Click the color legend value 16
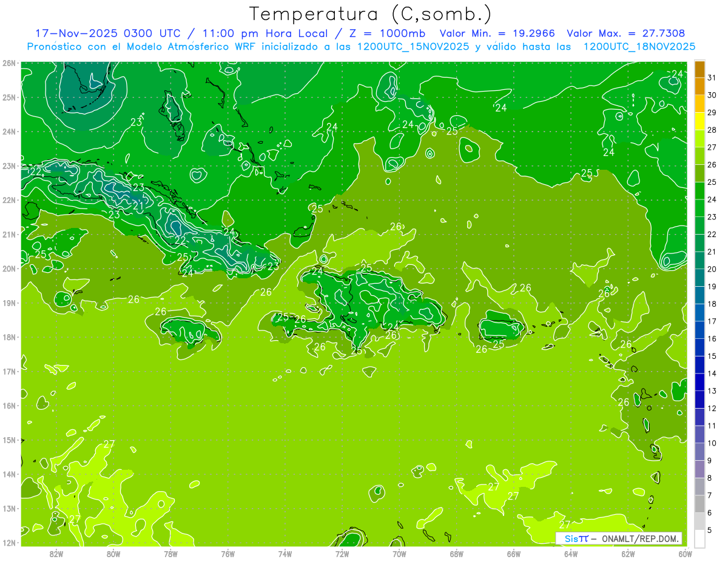728x562 pixels. click(712, 339)
